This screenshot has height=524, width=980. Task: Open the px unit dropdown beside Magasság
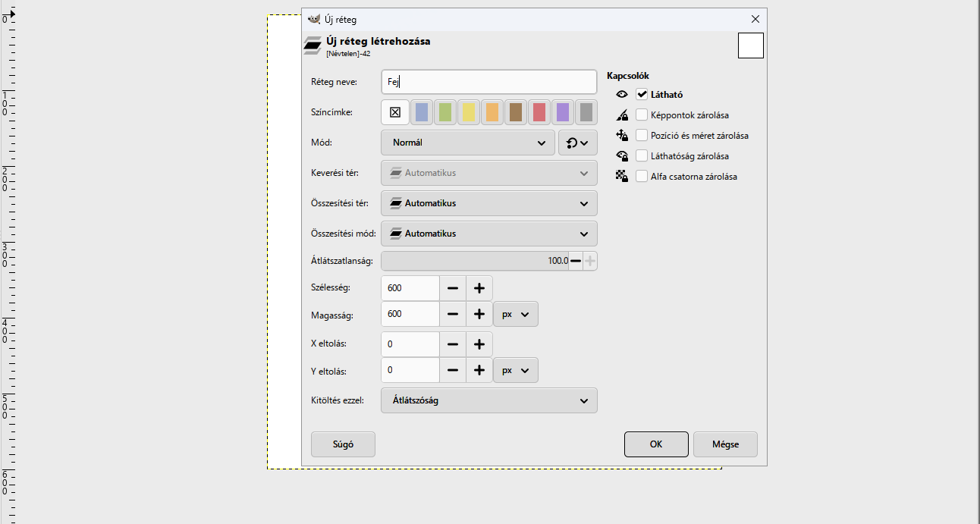[x=516, y=314]
